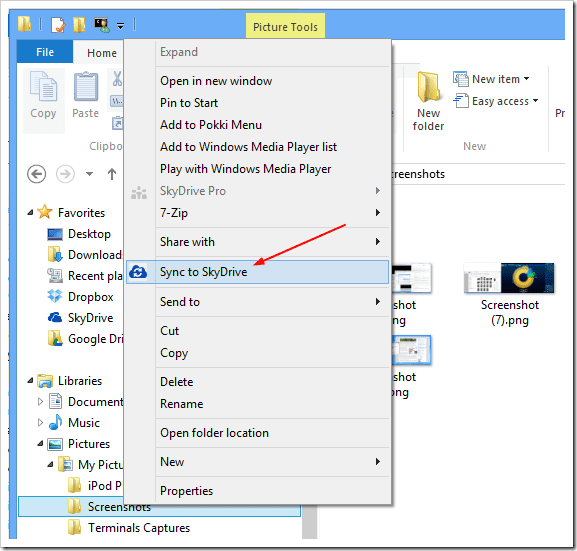
Task: Click the Up one level arrow
Action: pos(112,174)
